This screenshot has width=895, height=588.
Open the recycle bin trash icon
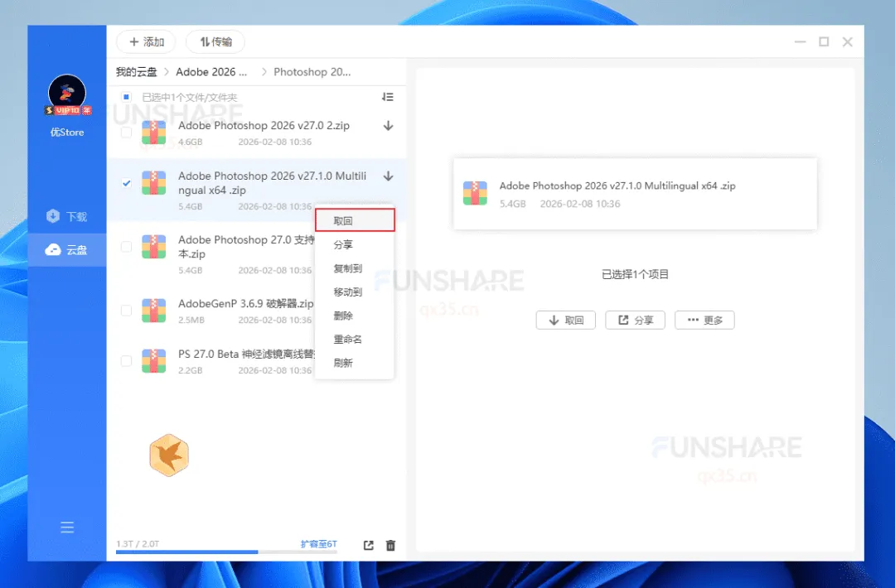tap(390, 545)
